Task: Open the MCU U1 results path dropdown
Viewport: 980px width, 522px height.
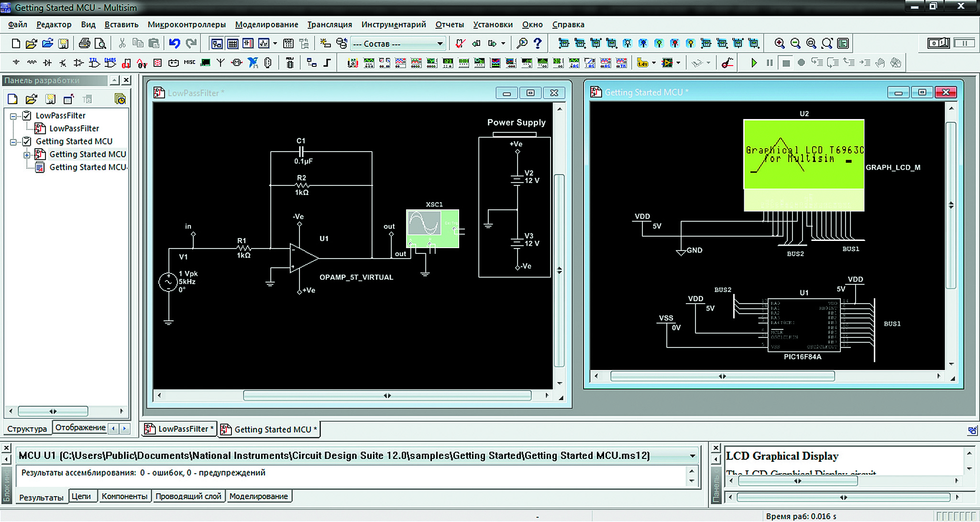Action: tap(693, 456)
